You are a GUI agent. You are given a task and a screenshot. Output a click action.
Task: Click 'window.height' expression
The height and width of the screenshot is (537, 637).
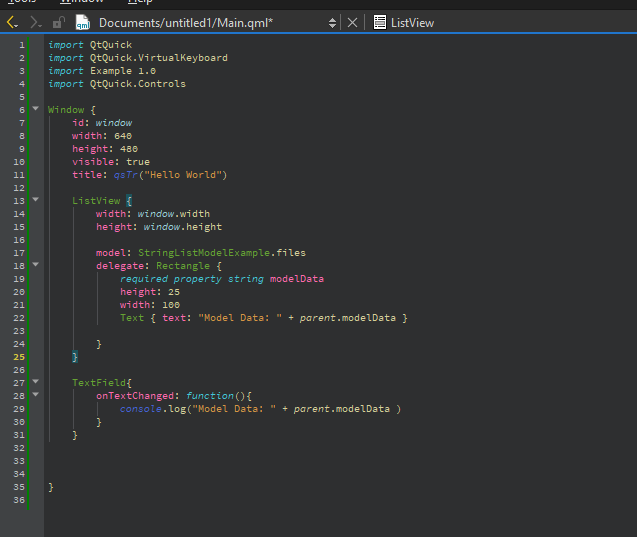click(182, 227)
